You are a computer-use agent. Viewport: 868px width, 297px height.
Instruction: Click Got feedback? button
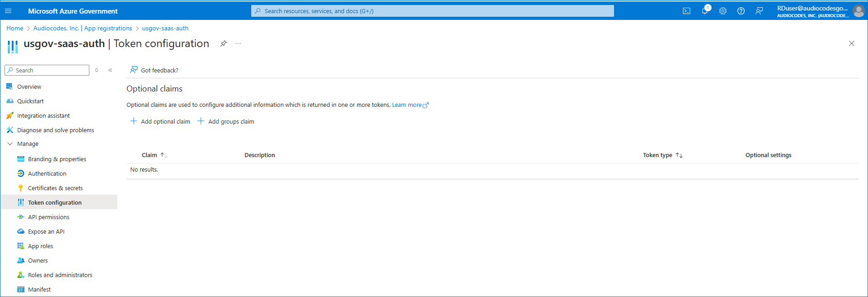(x=154, y=70)
